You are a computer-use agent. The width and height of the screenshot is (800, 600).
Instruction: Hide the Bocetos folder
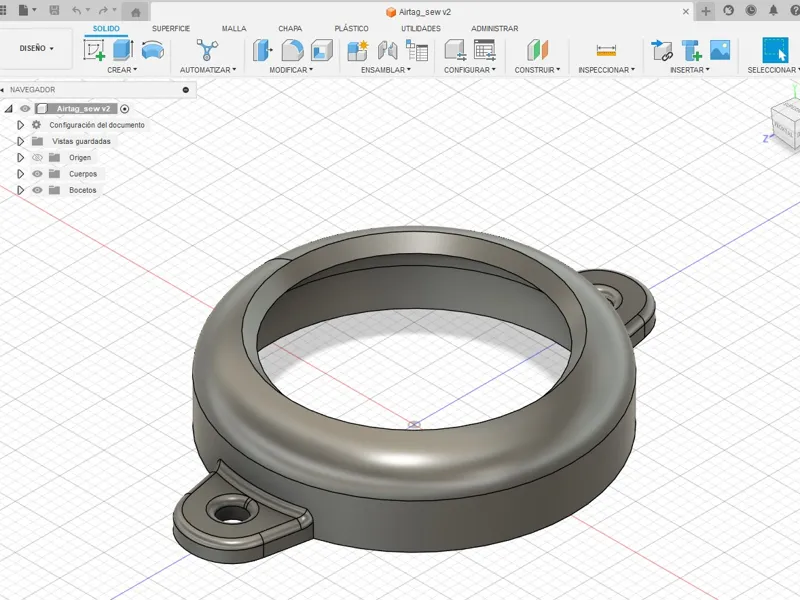[37, 190]
